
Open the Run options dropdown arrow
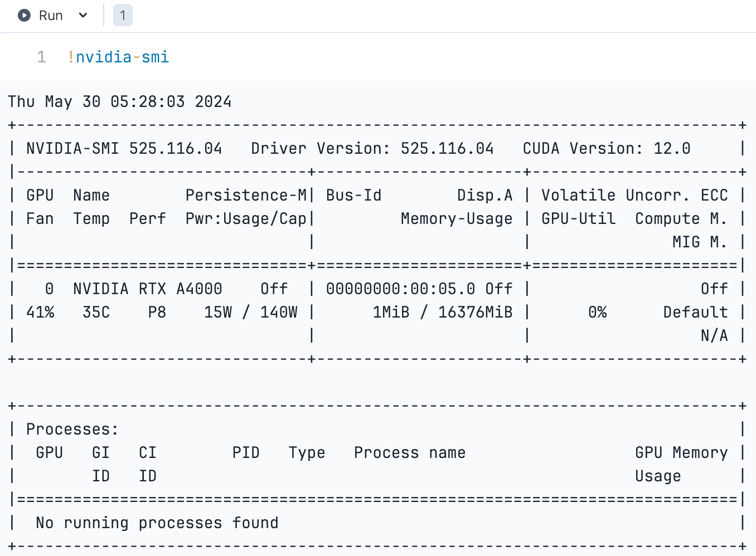point(83,16)
